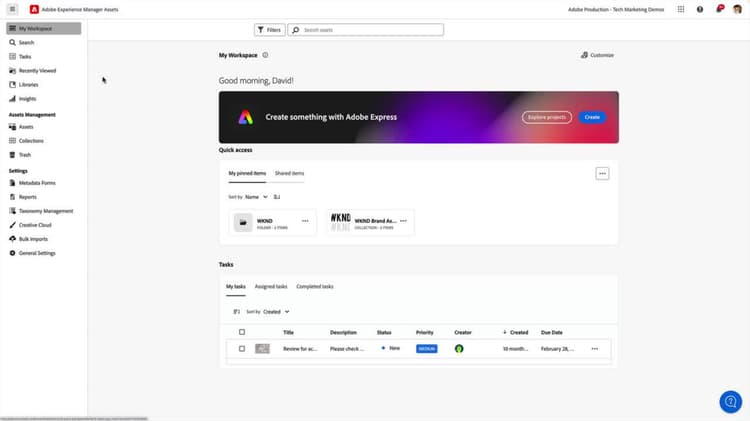Open the app switcher grid icon
This screenshot has width=750, height=421.
pos(681,9)
